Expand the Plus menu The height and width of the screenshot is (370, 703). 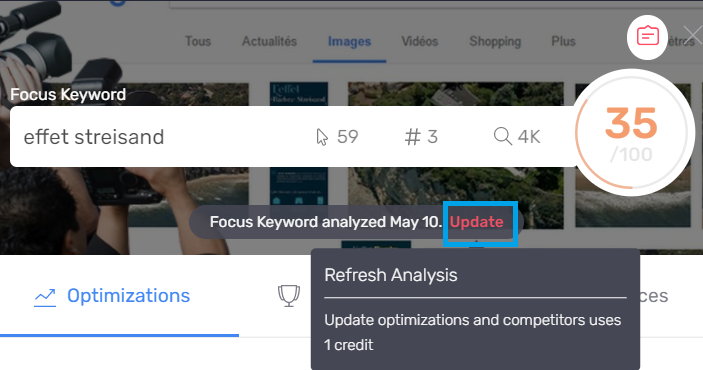(x=563, y=41)
